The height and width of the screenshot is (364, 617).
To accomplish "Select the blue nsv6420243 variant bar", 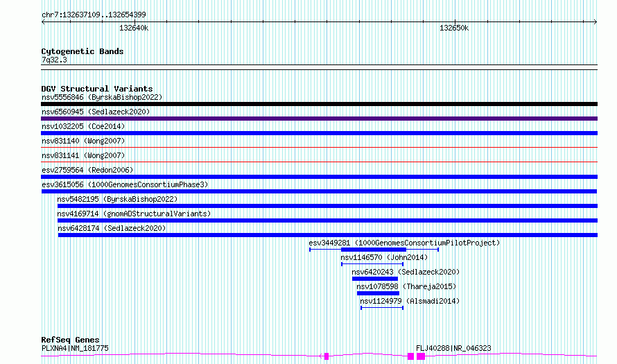I will click(x=375, y=279).
